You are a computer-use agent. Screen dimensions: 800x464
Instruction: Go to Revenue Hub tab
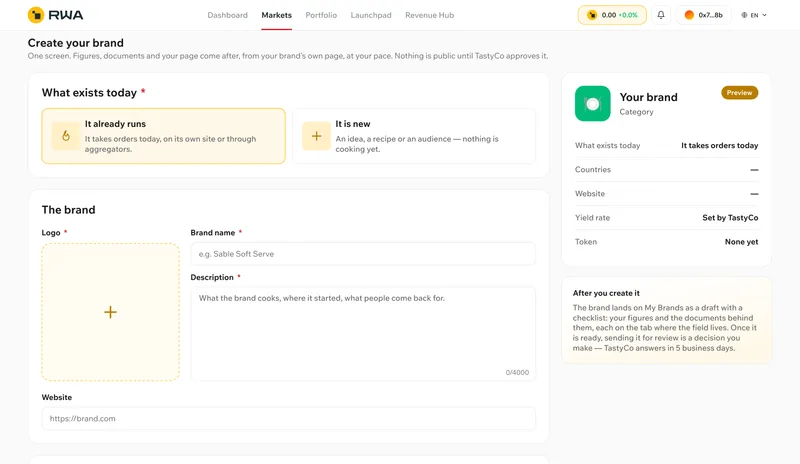tap(430, 15)
